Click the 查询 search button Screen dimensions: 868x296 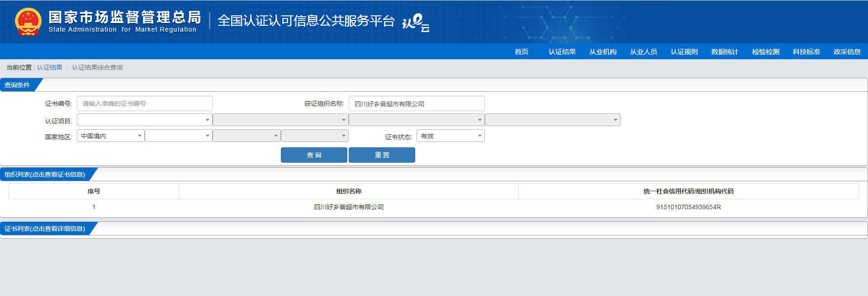(314, 155)
